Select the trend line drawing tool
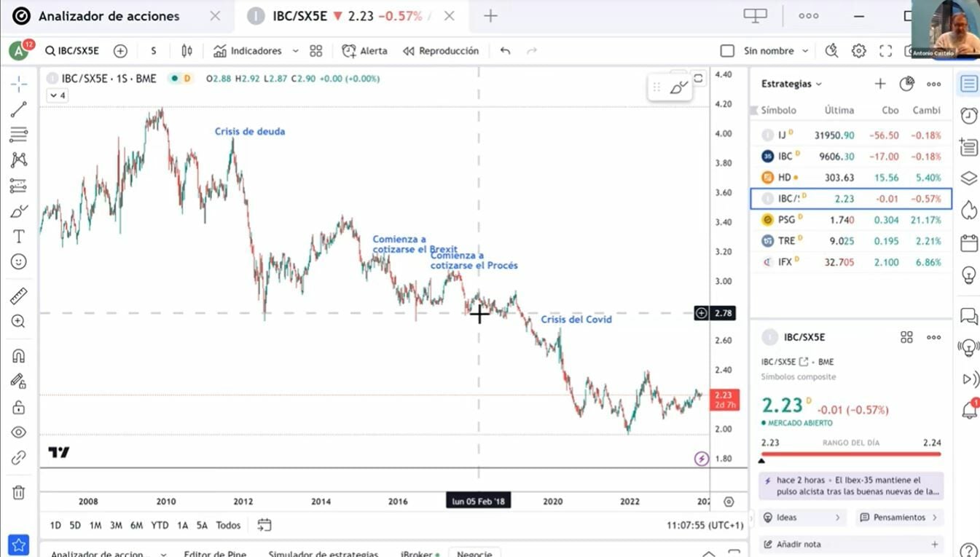980x557 pixels. tap(19, 110)
